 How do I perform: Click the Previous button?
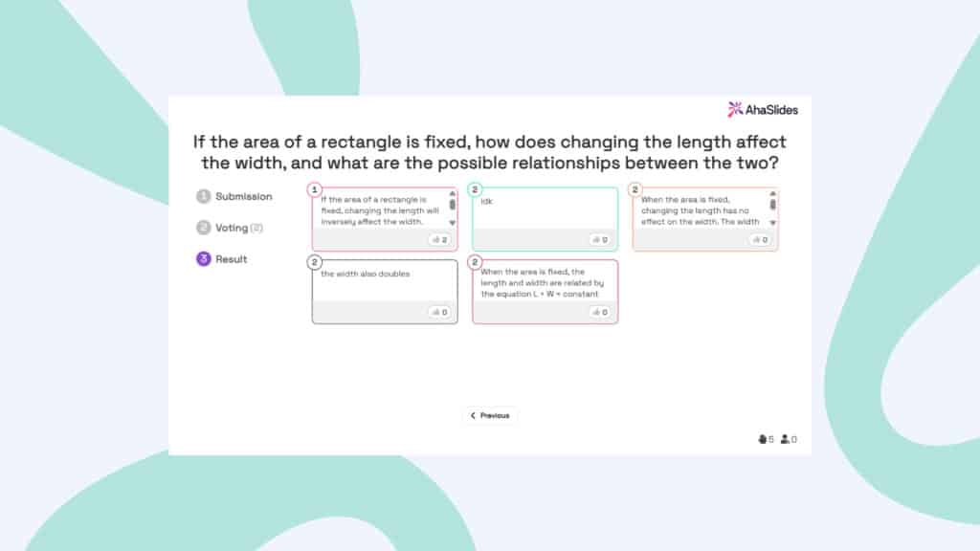click(x=490, y=415)
